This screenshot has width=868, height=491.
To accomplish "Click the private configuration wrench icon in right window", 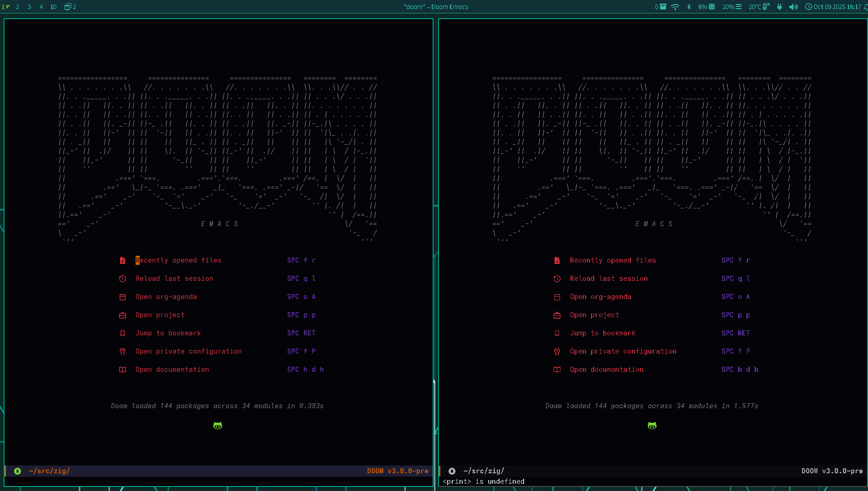I will (557, 351).
